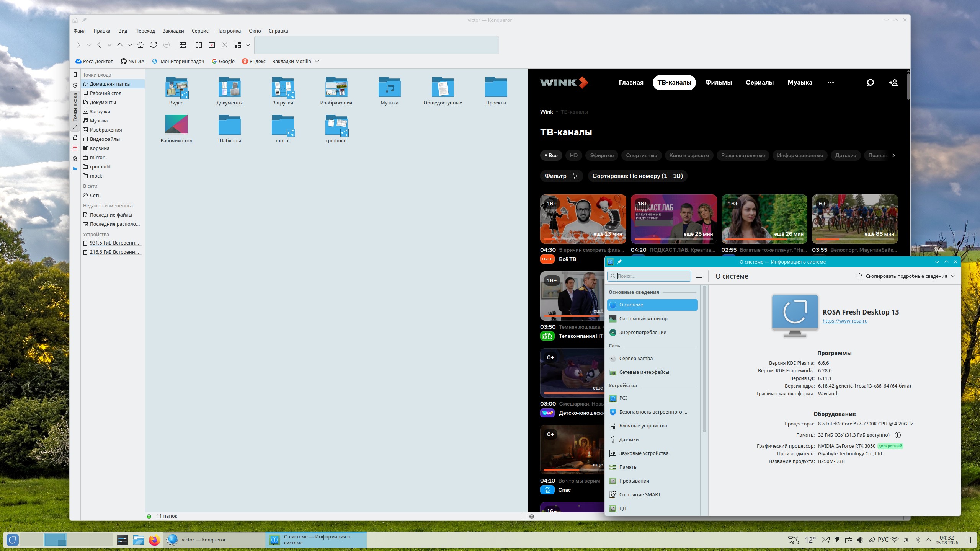Toggle the Эфирные channel filter
The image size is (980, 551).
[x=602, y=155]
